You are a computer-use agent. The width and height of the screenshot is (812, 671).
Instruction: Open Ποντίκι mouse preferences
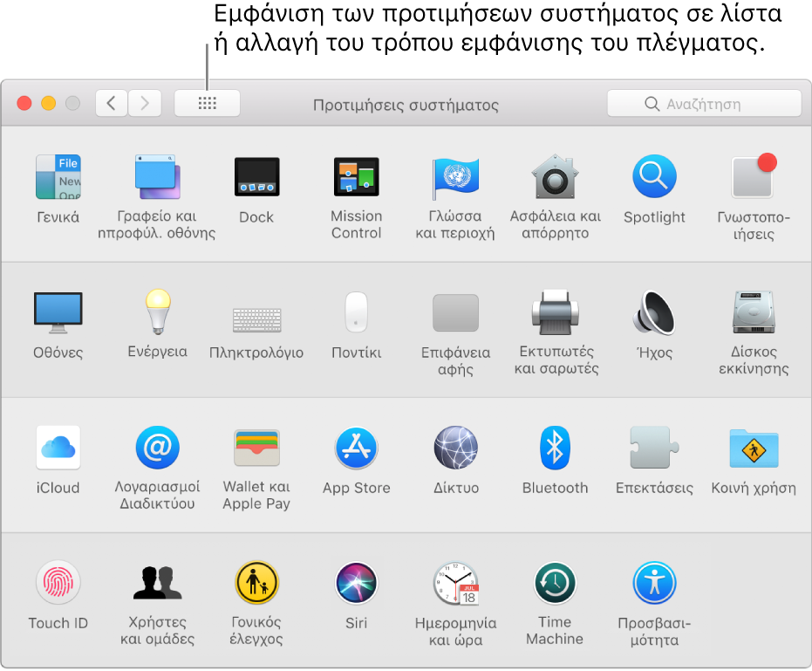tap(356, 312)
